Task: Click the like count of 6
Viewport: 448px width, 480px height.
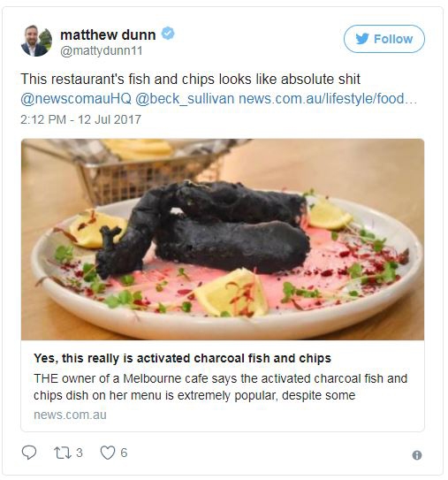Action: (x=124, y=453)
